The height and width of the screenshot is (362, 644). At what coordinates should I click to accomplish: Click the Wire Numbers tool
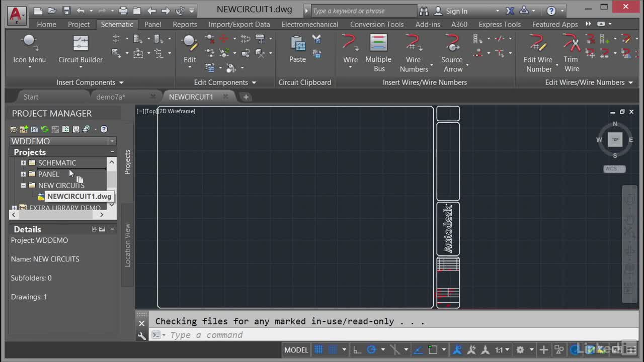pyautogui.click(x=414, y=53)
